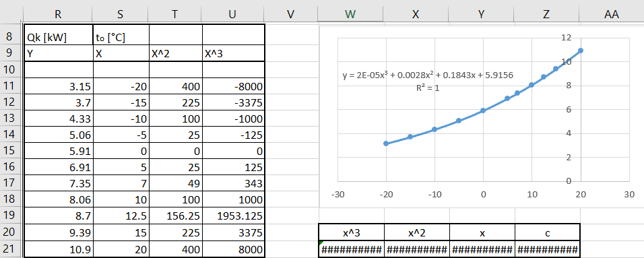This screenshot has width=644, height=258.
Task: Click cell with value 1953.125
Action: click(x=233, y=216)
